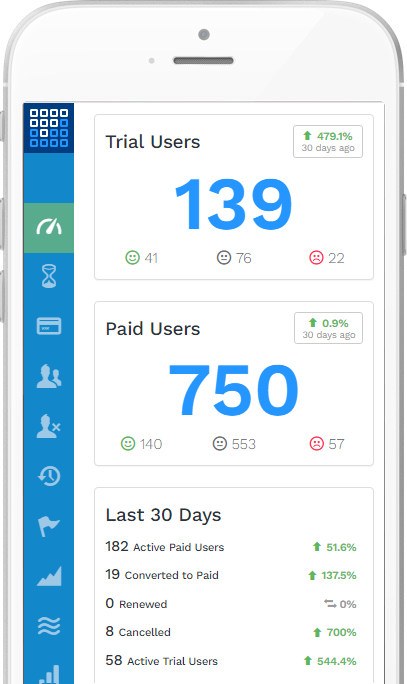Open the waves icon in sidebar

point(49,626)
